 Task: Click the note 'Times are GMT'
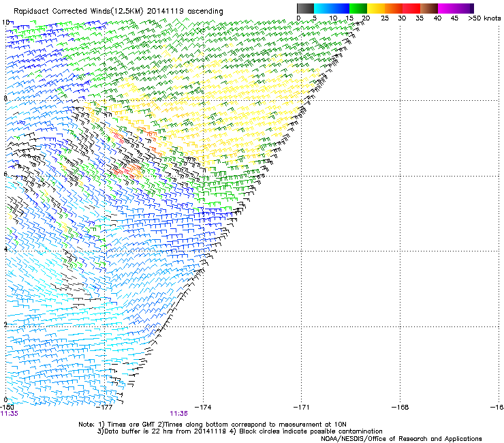pyautogui.click(x=131, y=425)
